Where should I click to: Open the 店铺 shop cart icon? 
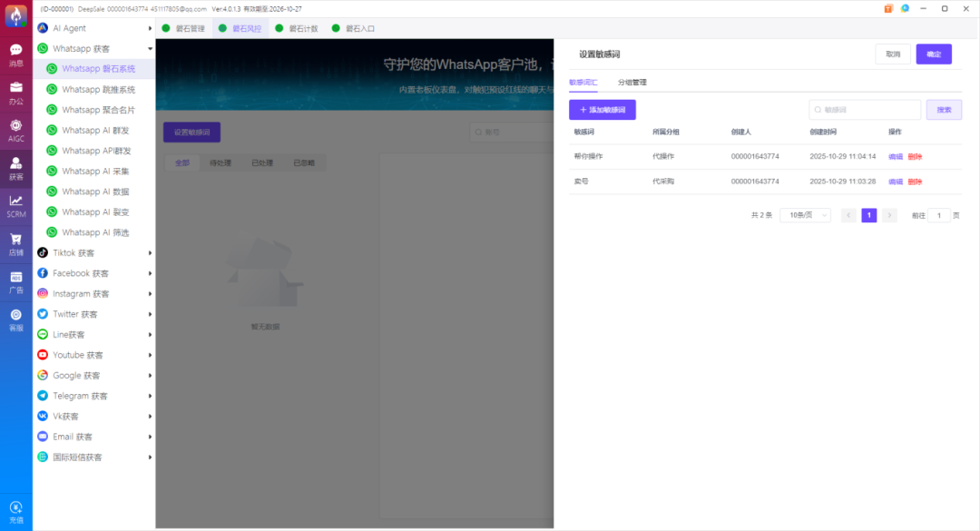[x=16, y=244]
